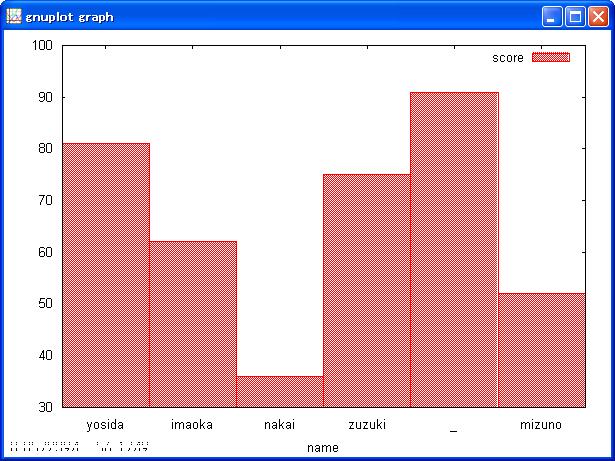615x461 pixels.
Task: Click the 'yosida' x-axis label
Action: (x=106, y=425)
